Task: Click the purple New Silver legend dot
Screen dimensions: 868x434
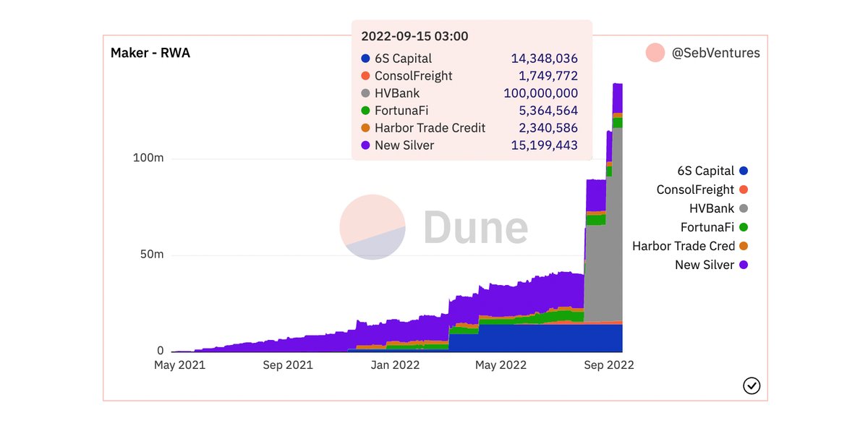Action: (x=744, y=265)
